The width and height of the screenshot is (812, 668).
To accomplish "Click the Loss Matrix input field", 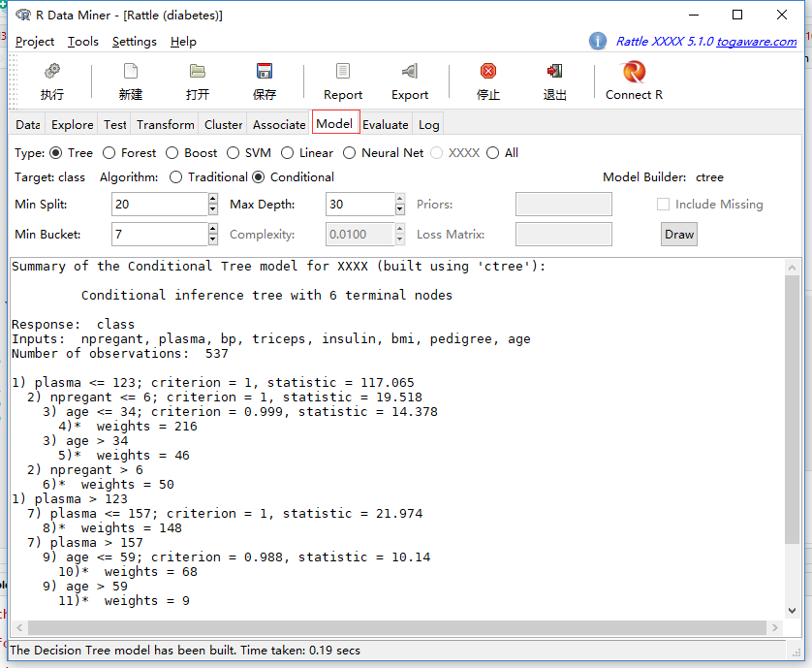I will tap(563, 235).
